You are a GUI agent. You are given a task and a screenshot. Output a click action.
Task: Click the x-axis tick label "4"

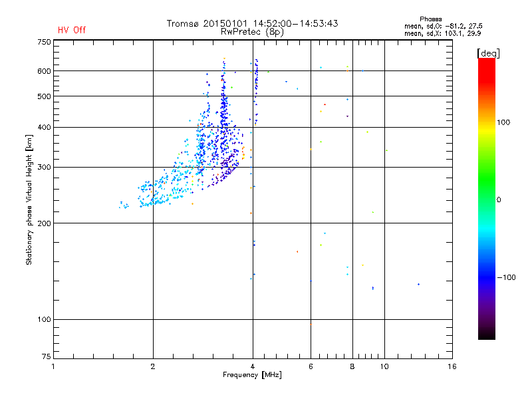tap(253, 366)
